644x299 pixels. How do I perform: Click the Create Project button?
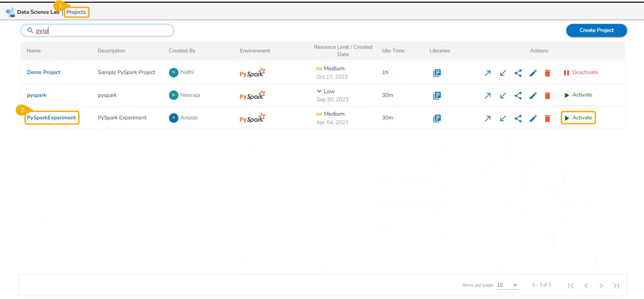pyautogui.click(x=596, y=30)
